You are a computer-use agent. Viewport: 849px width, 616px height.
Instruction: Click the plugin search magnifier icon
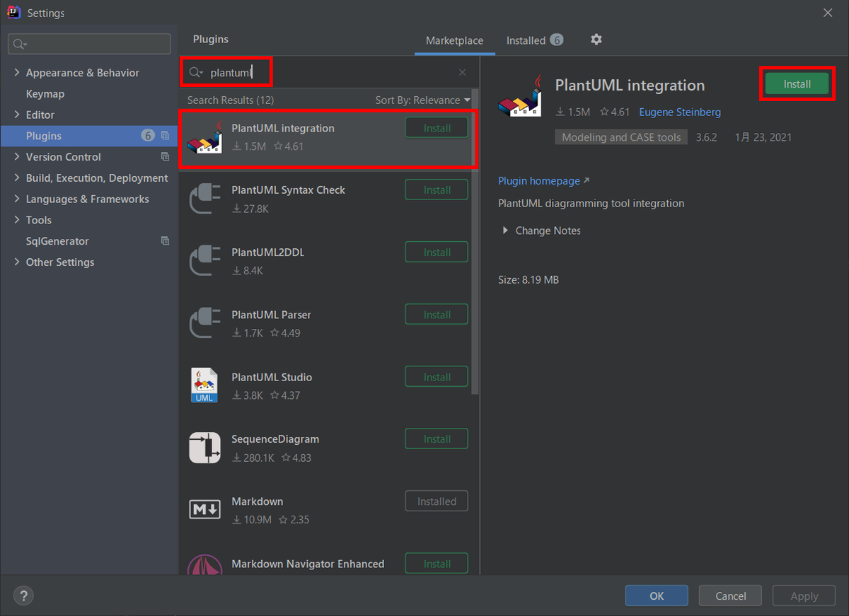click(x=195, y=72)
